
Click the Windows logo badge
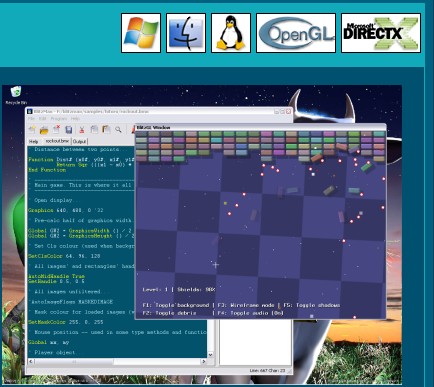tap(141, 33)
